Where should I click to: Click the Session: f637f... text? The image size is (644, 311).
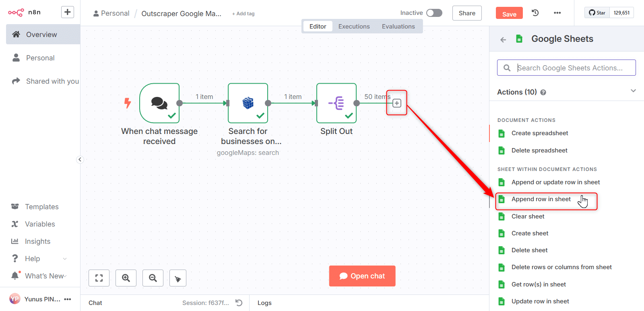(x=205, y=303)
